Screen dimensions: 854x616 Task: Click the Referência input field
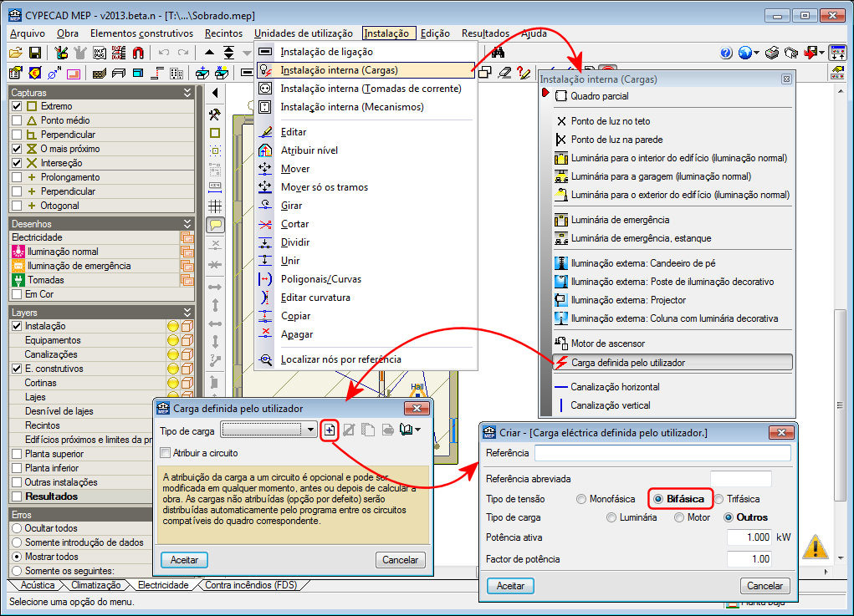click(662, 453)
